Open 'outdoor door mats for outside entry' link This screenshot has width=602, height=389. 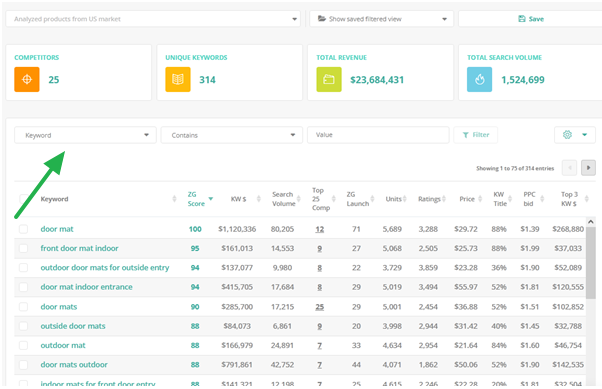pos(105,268)
